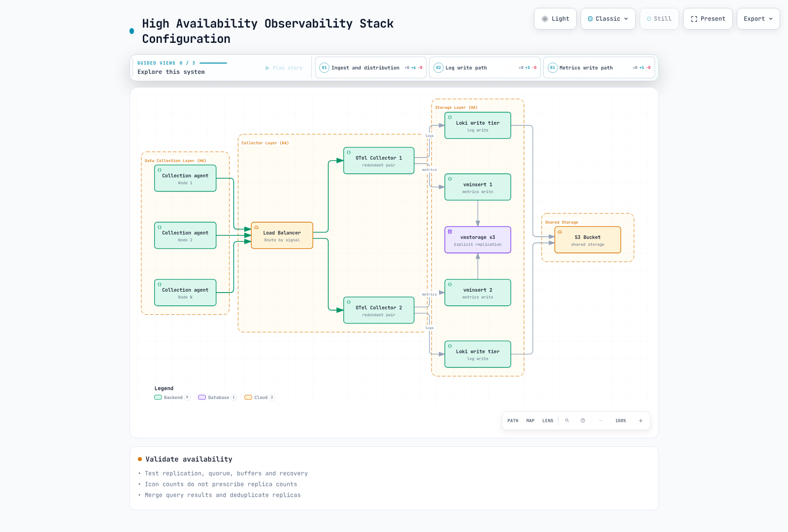Switch to MAP mode

click(530, 421)
